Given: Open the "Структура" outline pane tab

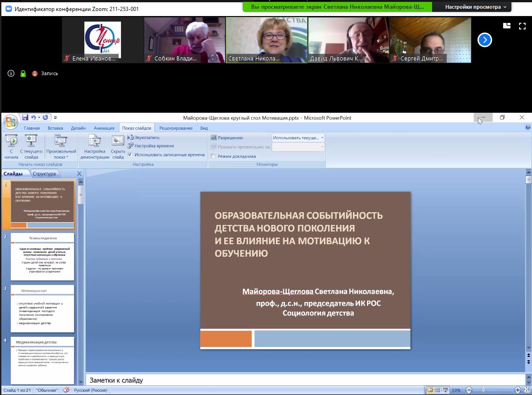Looking at the screenshot, I should (x=44, y=174).
